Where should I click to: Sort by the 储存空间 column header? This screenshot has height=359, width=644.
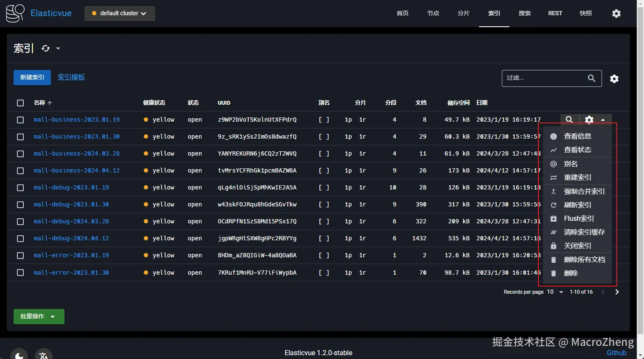(459, 103)
